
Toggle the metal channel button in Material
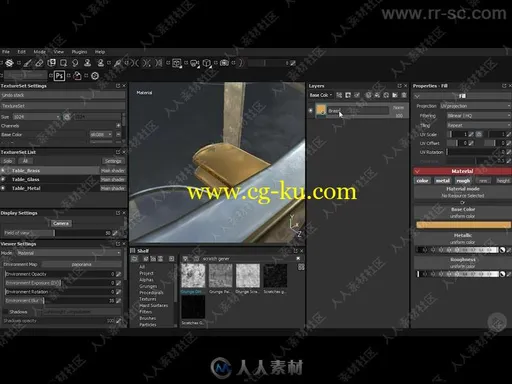[443, 180]
